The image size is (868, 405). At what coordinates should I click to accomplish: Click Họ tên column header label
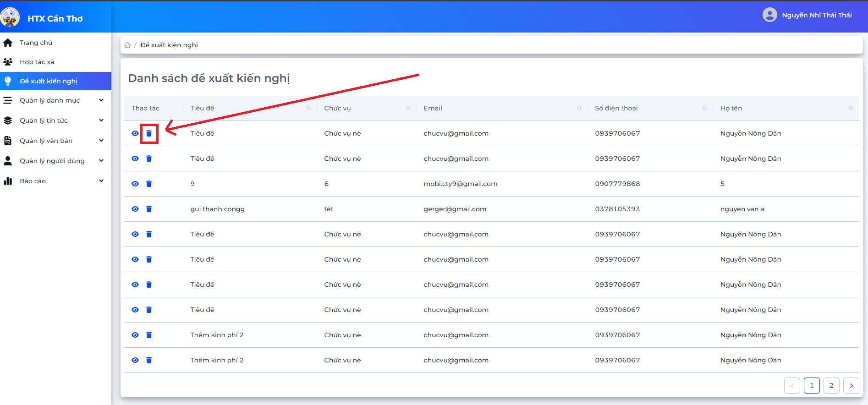731,108
